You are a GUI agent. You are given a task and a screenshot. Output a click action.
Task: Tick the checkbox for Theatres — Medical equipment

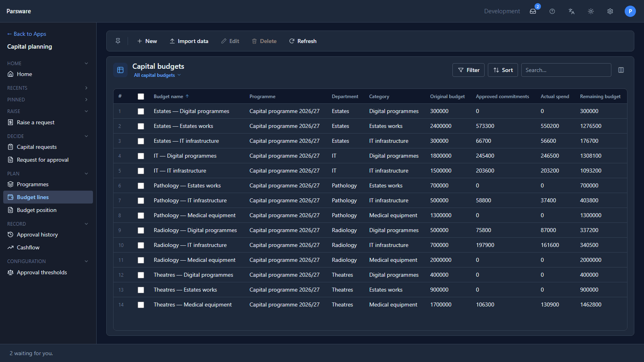pos(141,305)
